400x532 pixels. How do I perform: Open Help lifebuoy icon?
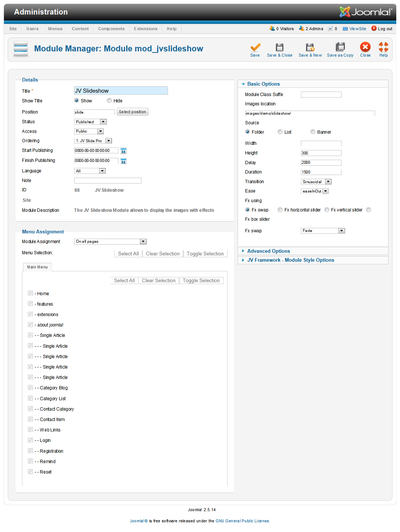[384, 47]
